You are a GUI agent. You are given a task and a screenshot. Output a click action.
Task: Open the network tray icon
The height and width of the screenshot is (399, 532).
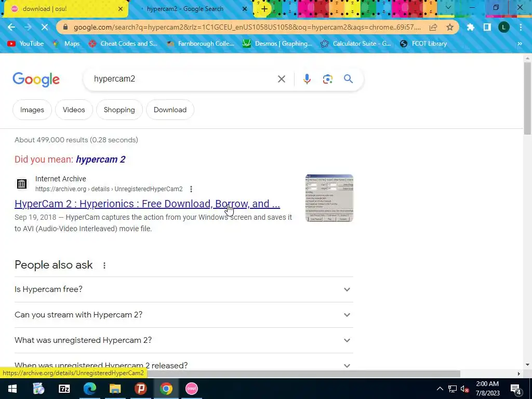tap(453, 389)
